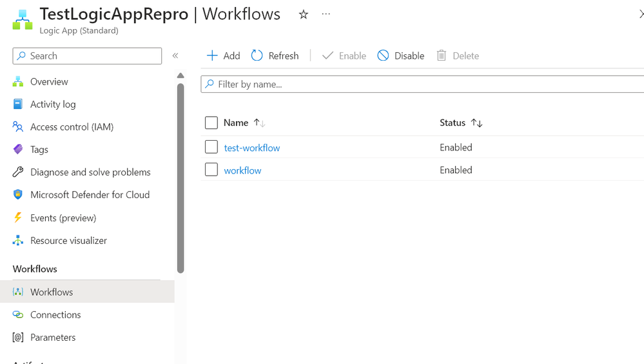Sort by Name column arrows
Image resolution: width=644 pixels, height=364 pixels.
pos(260,123)
